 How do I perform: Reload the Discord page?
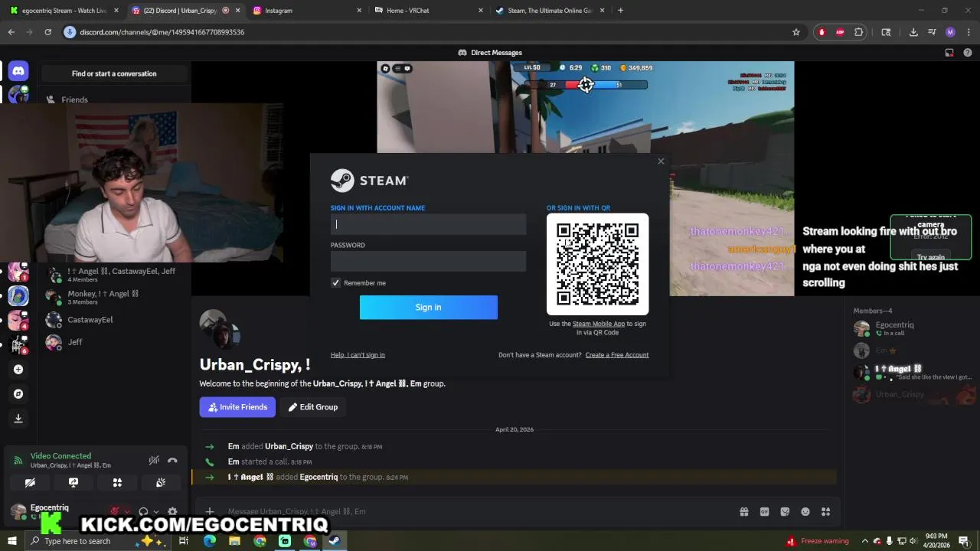click(x=47, y=32)
